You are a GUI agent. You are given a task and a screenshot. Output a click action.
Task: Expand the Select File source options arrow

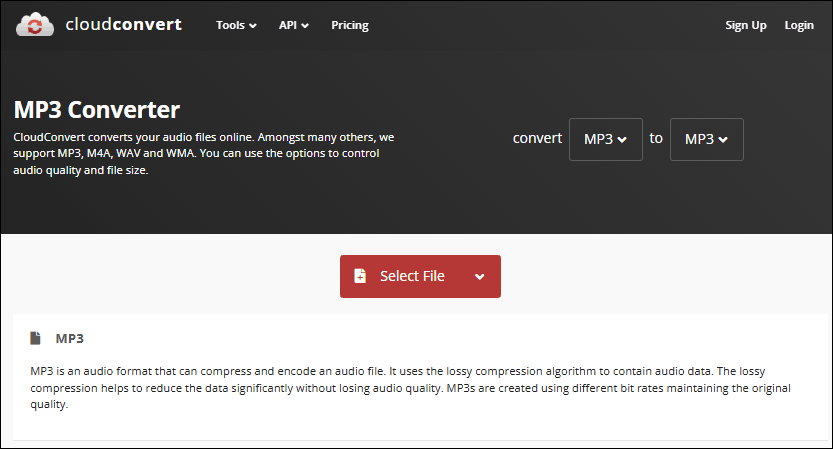pos(480,277)
